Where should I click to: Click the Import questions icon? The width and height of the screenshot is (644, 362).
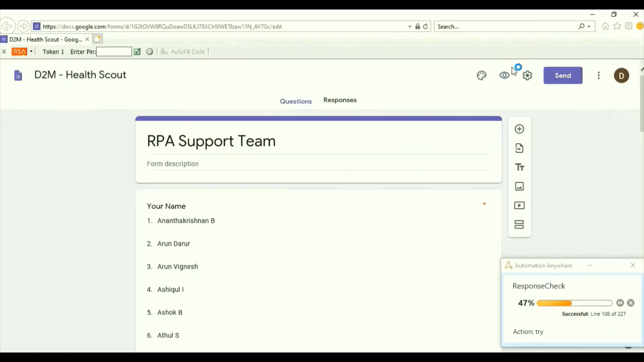point(519,148)
